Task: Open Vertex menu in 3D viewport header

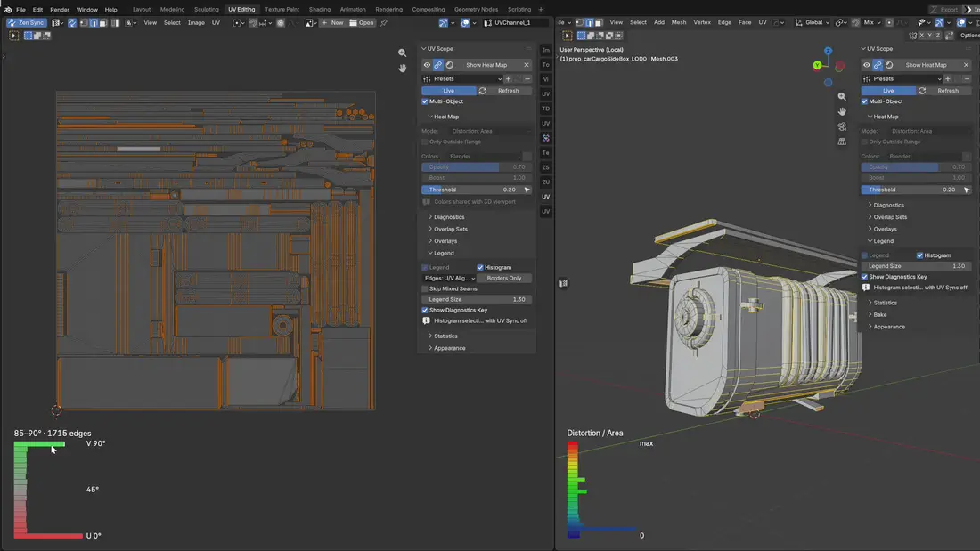Action: tap(702, 22)
